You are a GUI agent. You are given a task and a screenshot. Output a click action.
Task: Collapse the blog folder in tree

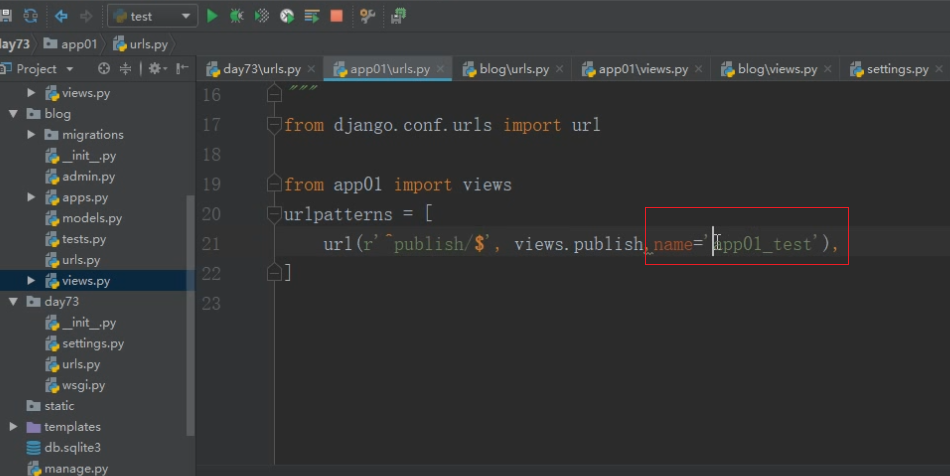(13, 114)
